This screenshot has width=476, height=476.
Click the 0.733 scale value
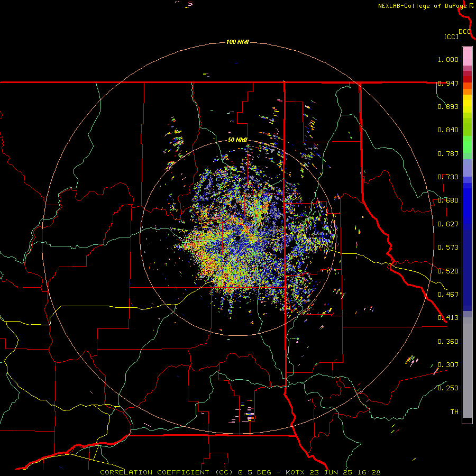tap(448, 177)
